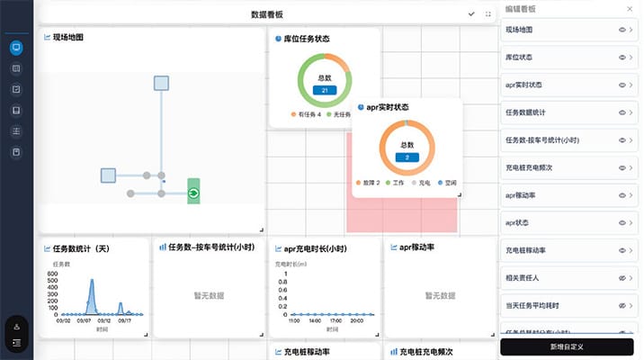
Task: Click the monitor dashboard icon in sidebar
Action: pyautogui.click(x=16, y=47)
